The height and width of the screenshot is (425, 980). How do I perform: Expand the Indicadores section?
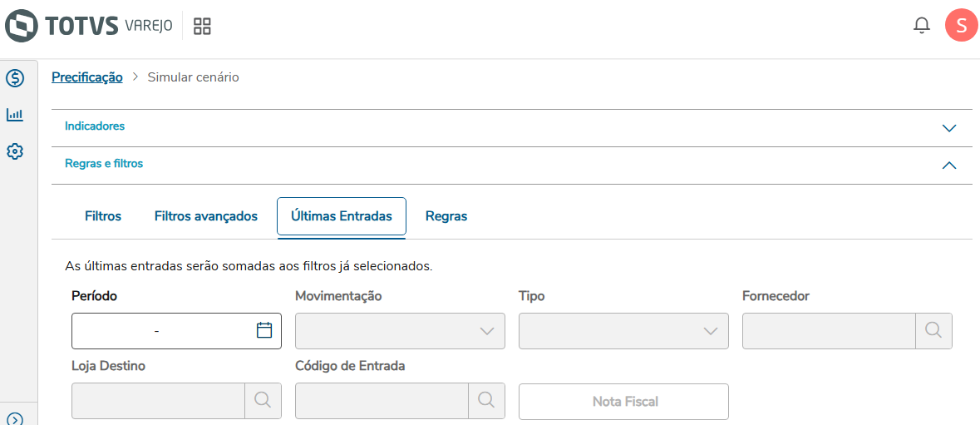(x=949, y=128)
